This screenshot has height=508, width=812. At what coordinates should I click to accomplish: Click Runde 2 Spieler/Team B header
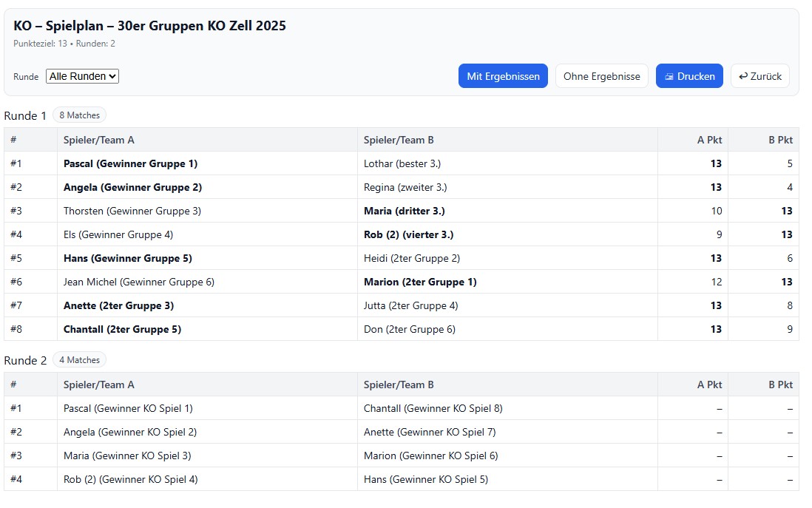pos(399,385)
